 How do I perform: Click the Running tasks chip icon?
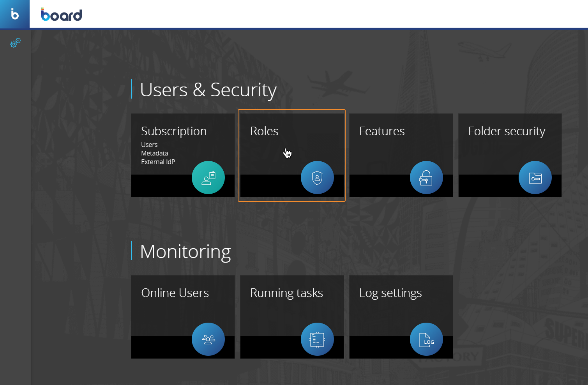click(x=317, y=339)
